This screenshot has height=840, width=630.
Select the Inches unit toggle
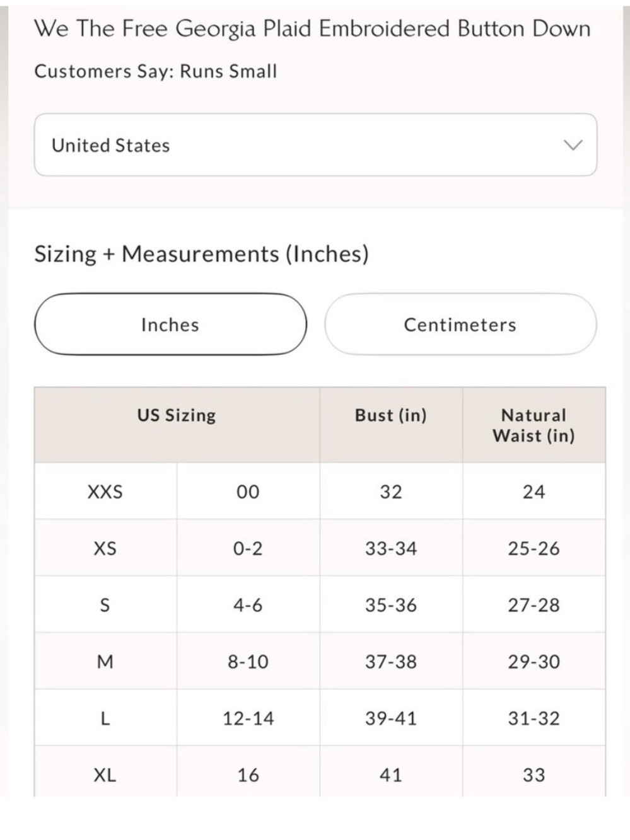click(170, 325)
